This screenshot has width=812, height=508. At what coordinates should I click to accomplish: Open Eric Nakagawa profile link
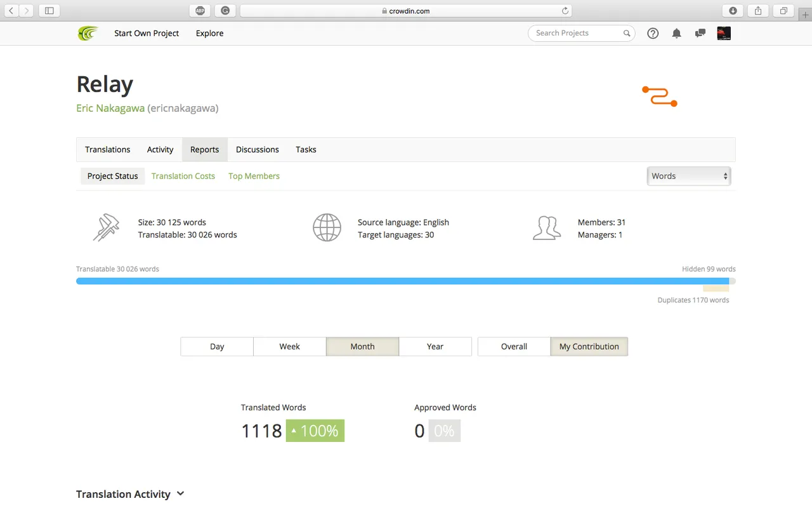[x=110, y=108]
